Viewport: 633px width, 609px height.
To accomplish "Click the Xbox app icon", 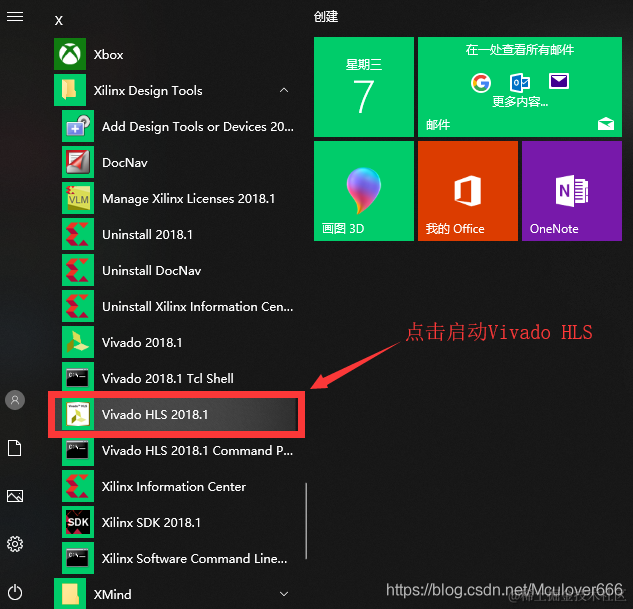I will [x=70, y=54].
